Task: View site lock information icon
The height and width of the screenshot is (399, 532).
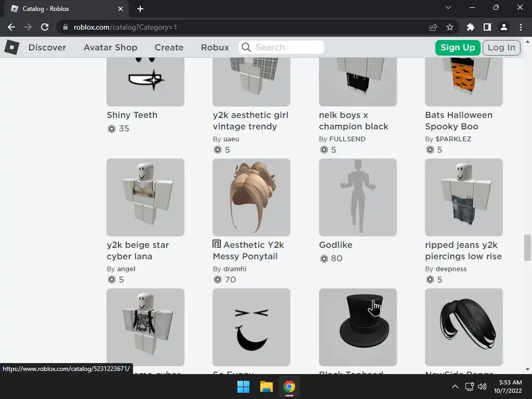Action: 65,27
